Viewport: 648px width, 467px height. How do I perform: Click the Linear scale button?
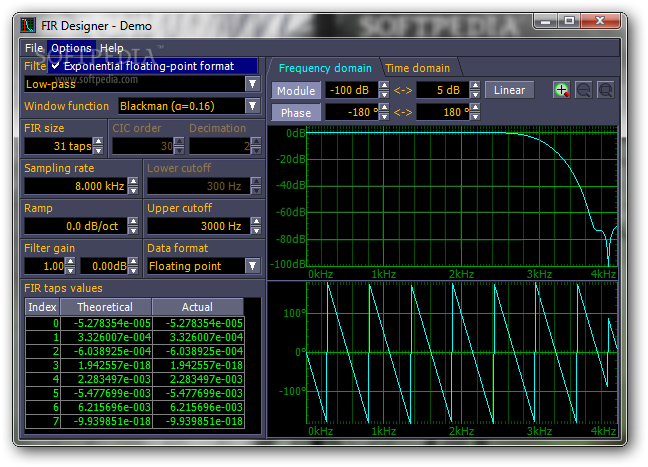(509, 90)
